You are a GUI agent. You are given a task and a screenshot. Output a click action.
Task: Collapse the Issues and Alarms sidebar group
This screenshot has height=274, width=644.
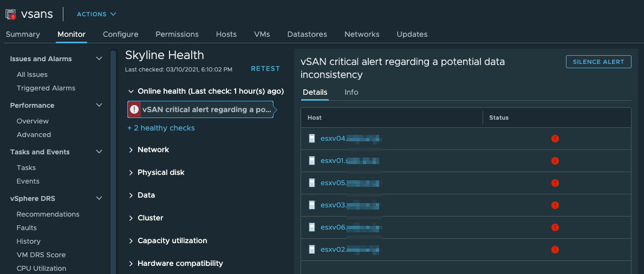pos(99,59)
